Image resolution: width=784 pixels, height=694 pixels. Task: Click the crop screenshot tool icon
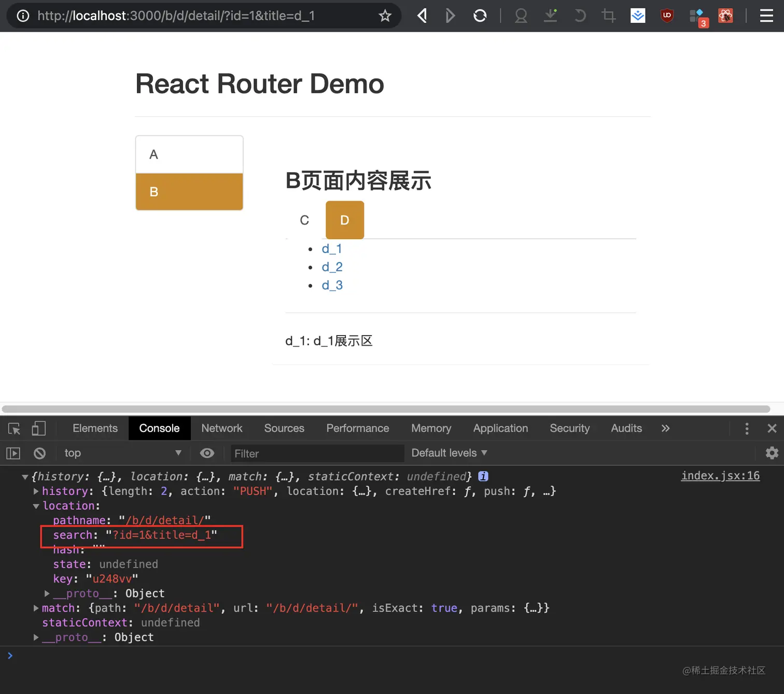click(608, 16)
